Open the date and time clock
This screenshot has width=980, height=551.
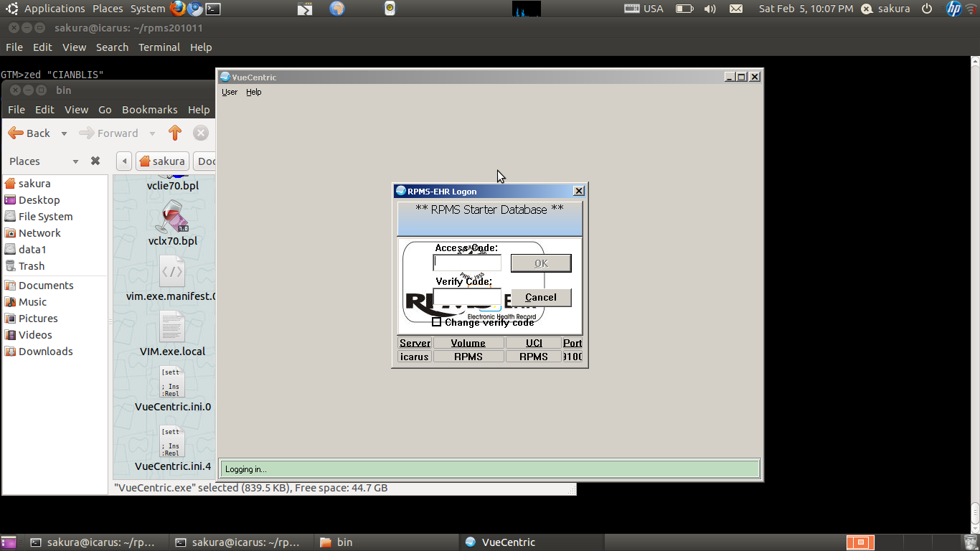point(806,9)
